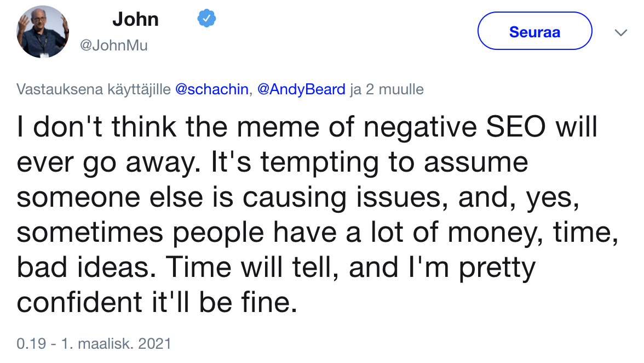Screen dimensions: 644x363
Task: Click 'ja 2 muulle' to see other recipients
Action: point(387,89)
